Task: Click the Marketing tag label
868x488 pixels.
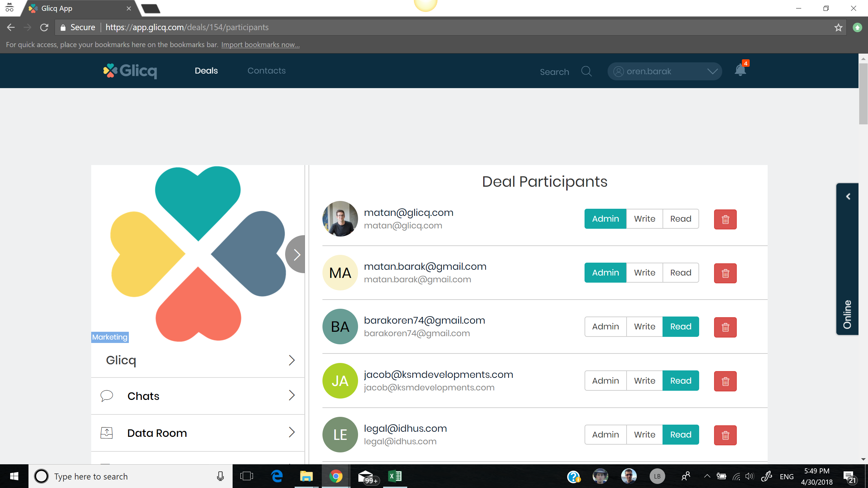Action: [x=110, y=337]
